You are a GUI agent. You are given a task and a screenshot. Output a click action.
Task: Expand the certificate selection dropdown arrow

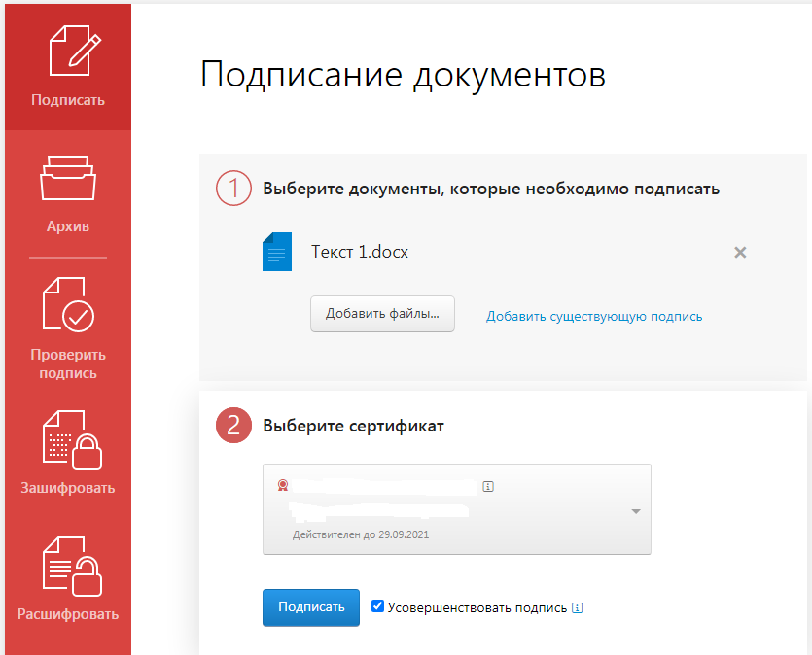(x=636, y=511)
